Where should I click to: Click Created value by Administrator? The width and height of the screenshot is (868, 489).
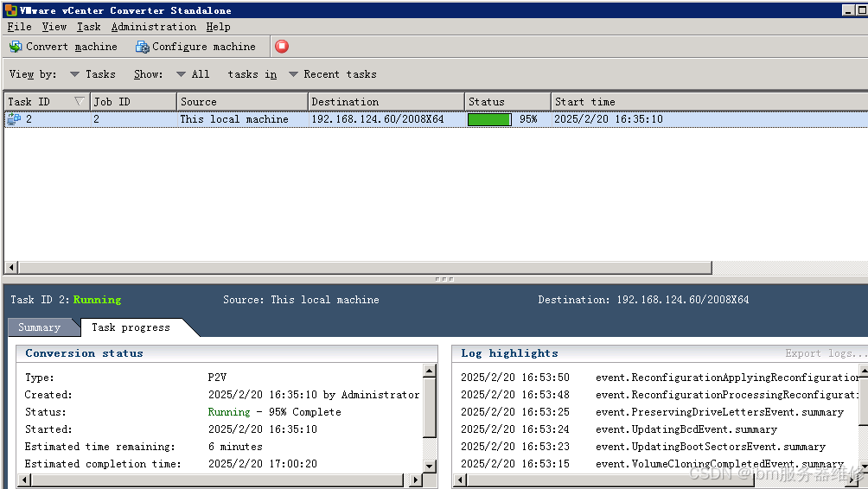click(x=314, y=395)
